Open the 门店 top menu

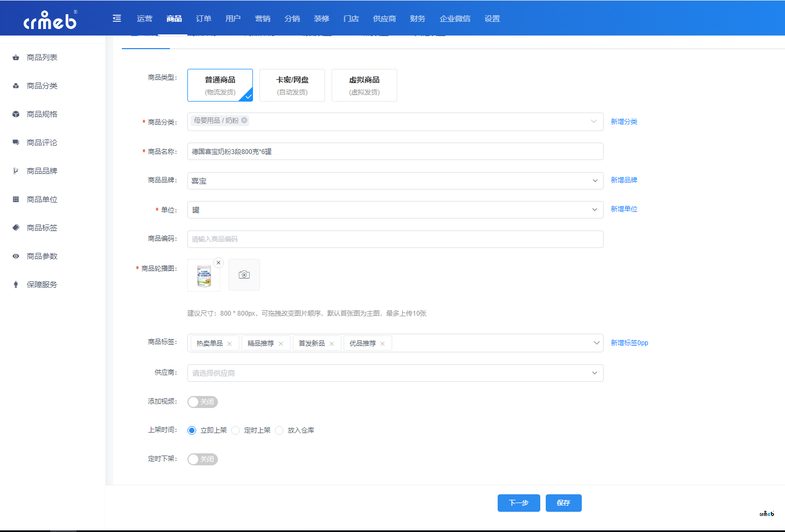[x=351, y=19]
